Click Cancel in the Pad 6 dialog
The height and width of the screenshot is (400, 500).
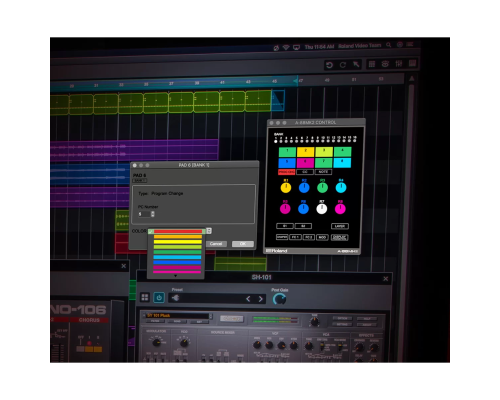(216, 244)
